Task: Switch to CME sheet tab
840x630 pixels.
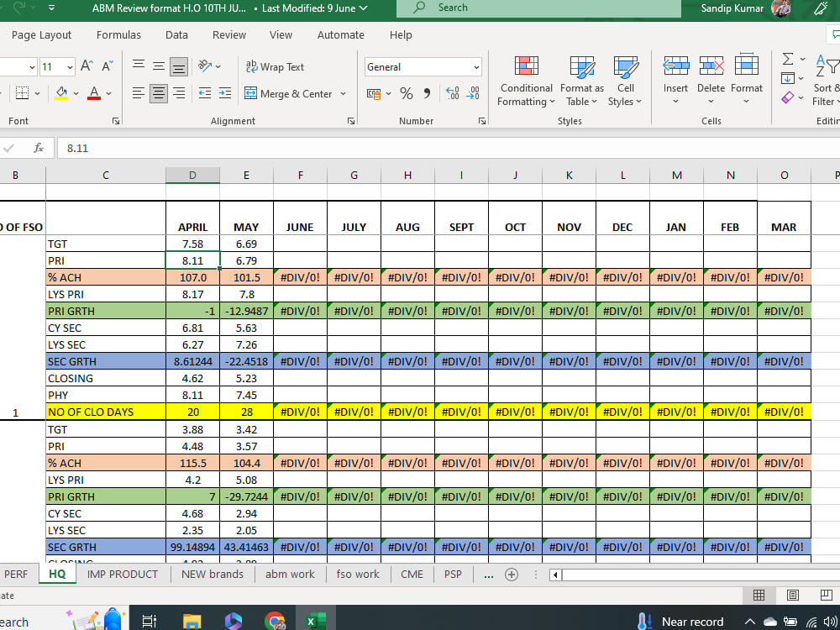Action: pos(412,575)
